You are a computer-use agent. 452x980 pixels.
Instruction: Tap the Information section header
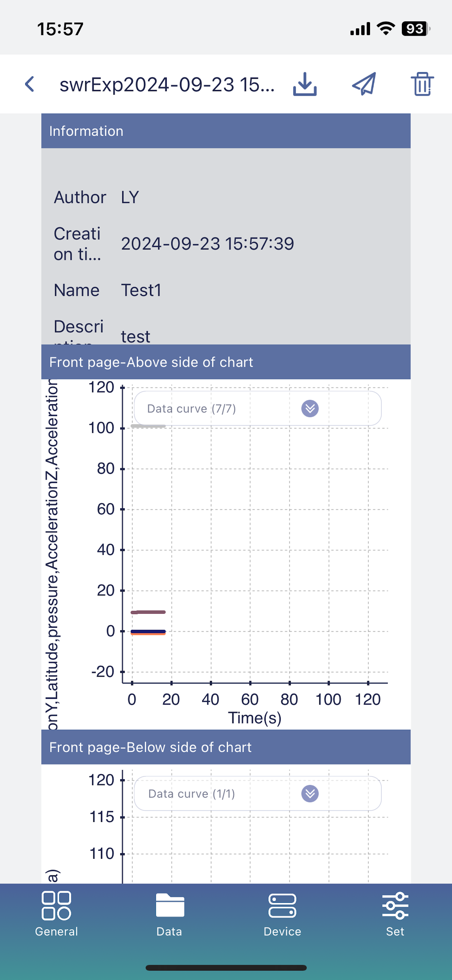click(x=226, y=131)
